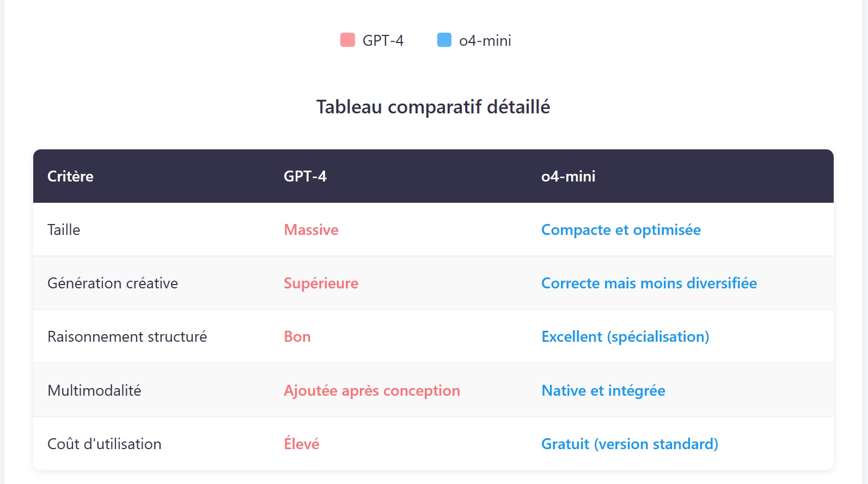Viewport: 868px width, 484px height.
Task: Toggle the o4-mini legend label
Action: (x=485, y=41)
